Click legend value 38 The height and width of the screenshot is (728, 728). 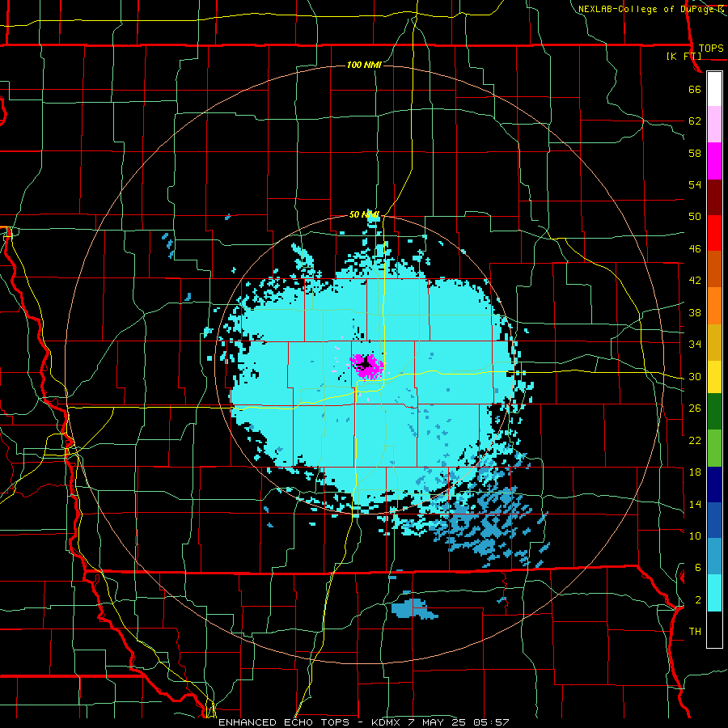pyautogui.click(x=695, y=313)
